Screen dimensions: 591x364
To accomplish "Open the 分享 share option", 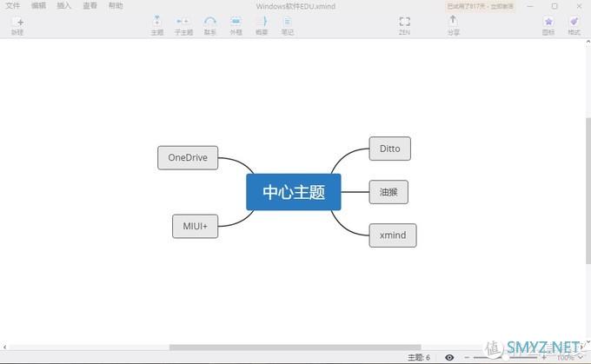I will [454, 25].
